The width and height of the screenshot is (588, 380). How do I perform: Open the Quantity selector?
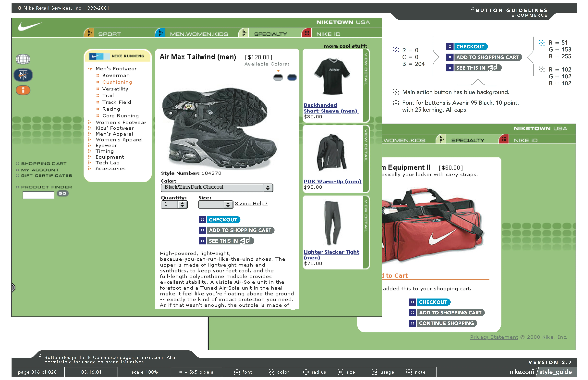[x=174, y=205]
